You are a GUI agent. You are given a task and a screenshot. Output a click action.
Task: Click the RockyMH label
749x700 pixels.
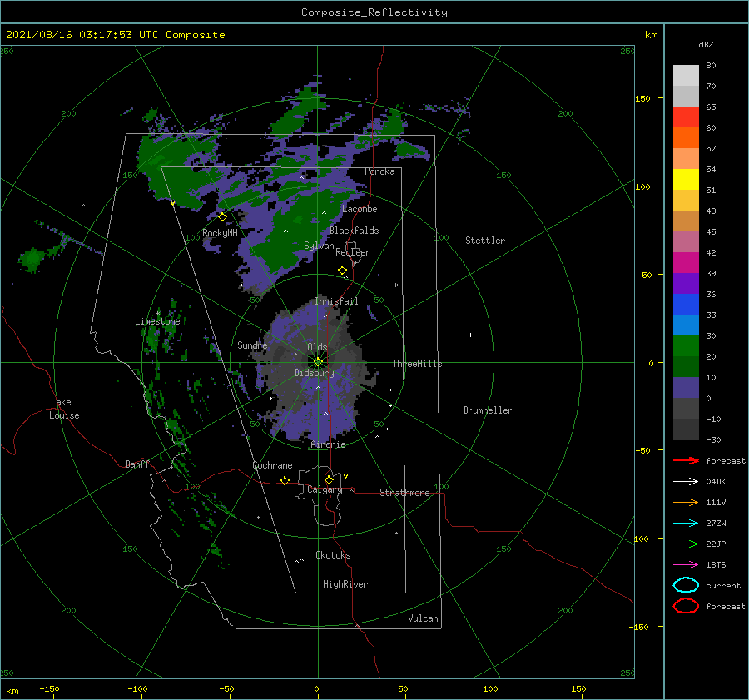click(x=220, y=233)
